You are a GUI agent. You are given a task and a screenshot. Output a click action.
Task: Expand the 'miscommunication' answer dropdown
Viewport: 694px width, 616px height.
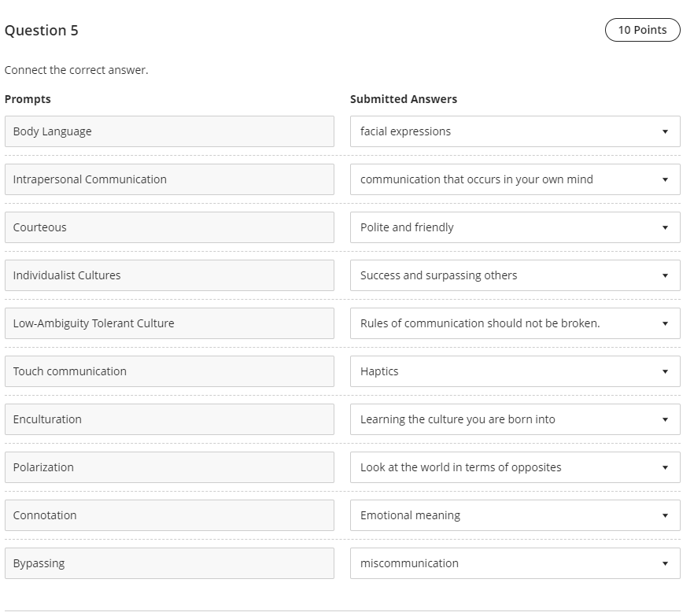pyautogui.click(x=515, y=563)
